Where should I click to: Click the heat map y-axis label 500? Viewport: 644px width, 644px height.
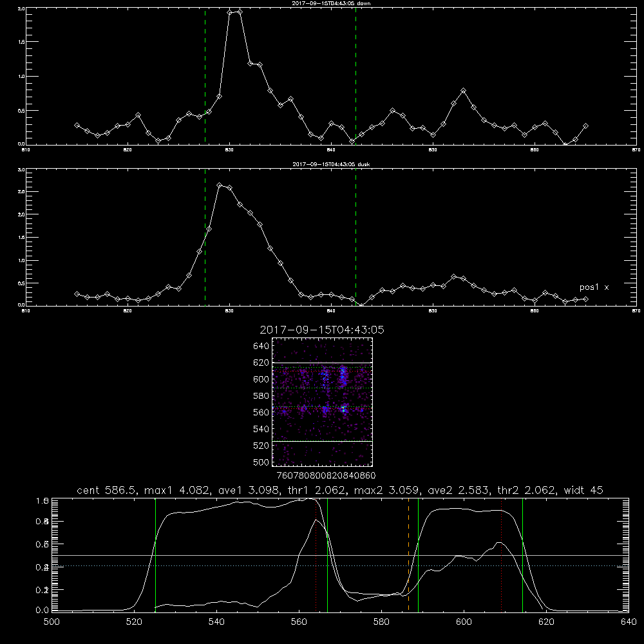tap(261, 462)
